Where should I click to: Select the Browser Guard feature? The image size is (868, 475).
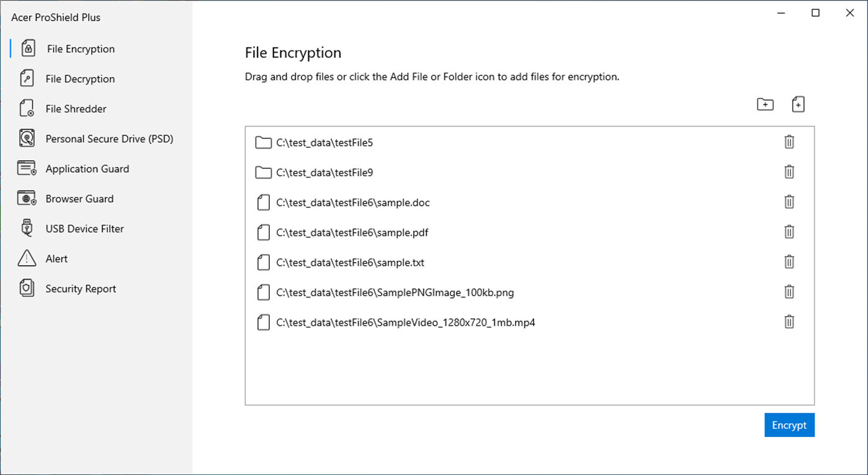pyautogui.click(x=79, y=198)
